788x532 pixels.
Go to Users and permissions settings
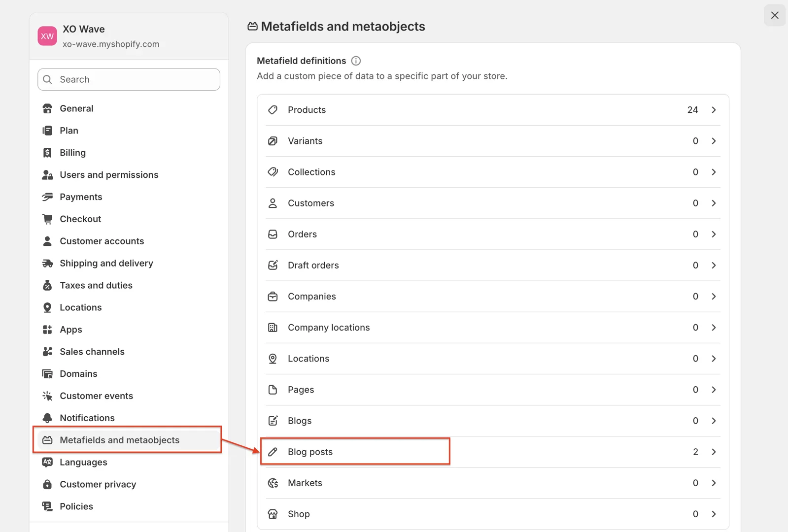[109, 175]
